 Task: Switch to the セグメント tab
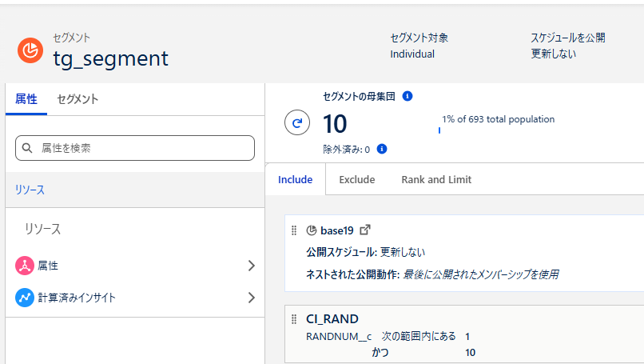tap(78, 99)
